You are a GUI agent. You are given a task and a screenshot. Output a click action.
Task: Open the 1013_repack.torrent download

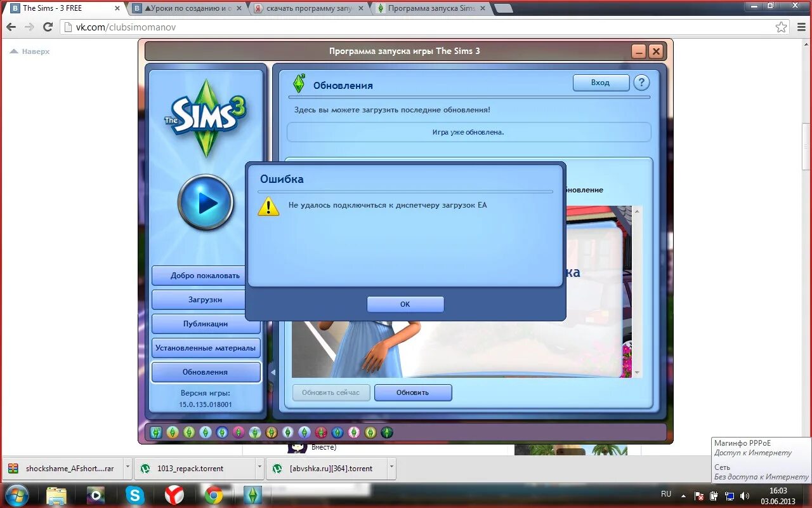click(x=195, y=469)
